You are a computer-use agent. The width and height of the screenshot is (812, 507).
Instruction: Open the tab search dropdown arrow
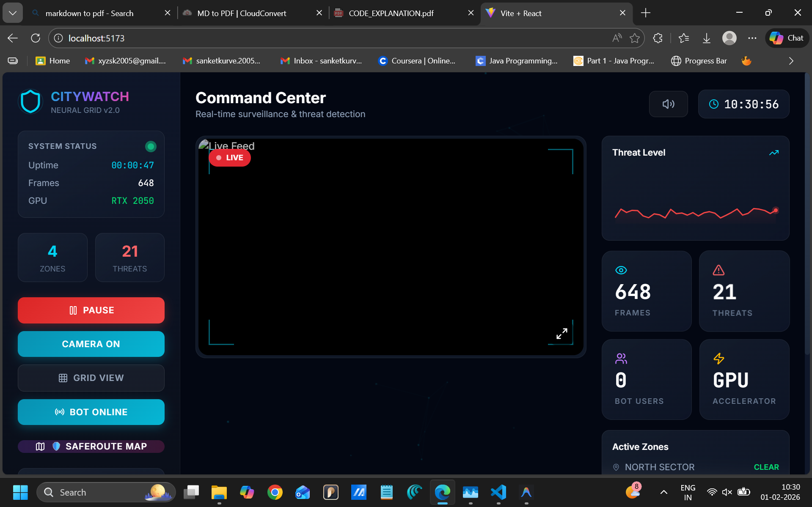(x=13, y=13)
